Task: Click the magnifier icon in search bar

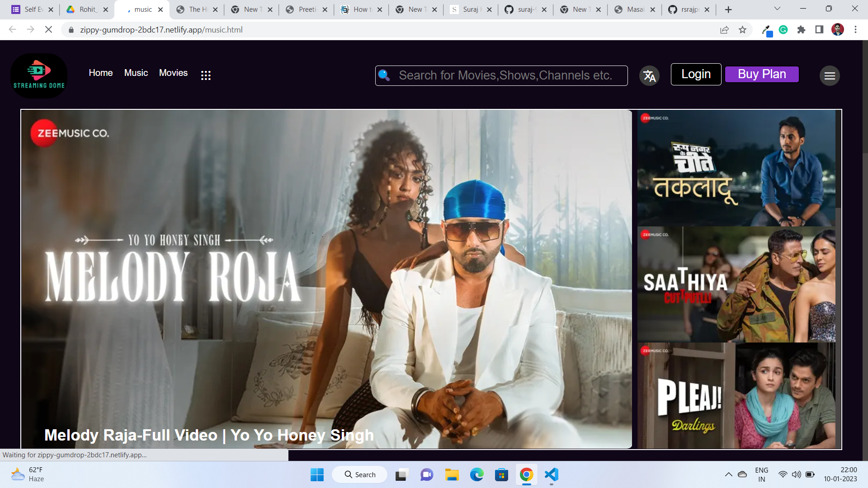Action: click(384, 75)
